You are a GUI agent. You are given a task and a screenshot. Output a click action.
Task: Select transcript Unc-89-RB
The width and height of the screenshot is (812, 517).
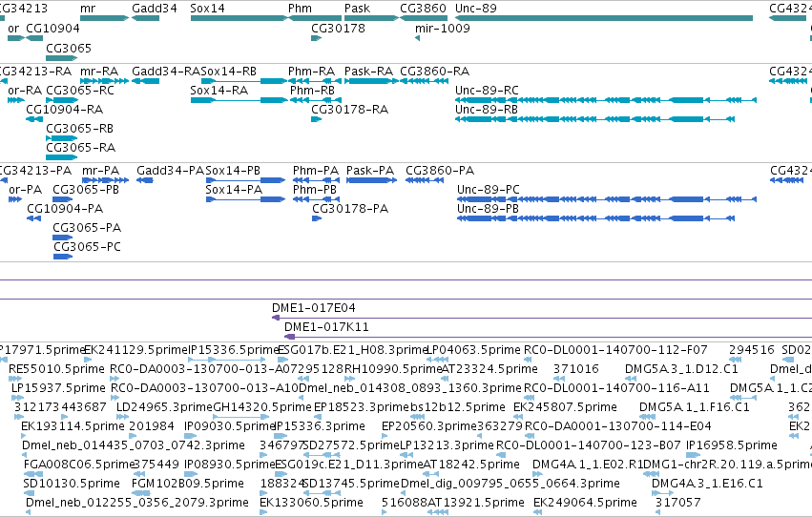[x=595, y=119]
